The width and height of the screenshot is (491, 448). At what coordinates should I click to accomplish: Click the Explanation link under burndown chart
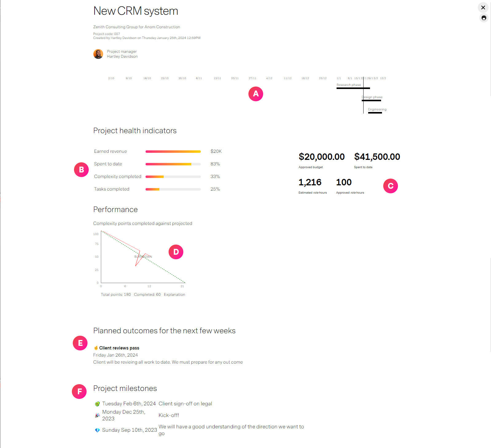point(174,295)
